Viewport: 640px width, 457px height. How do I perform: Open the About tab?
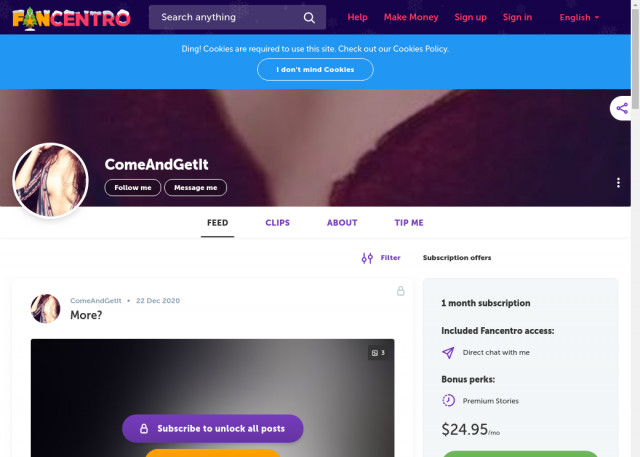coord(342,223)
